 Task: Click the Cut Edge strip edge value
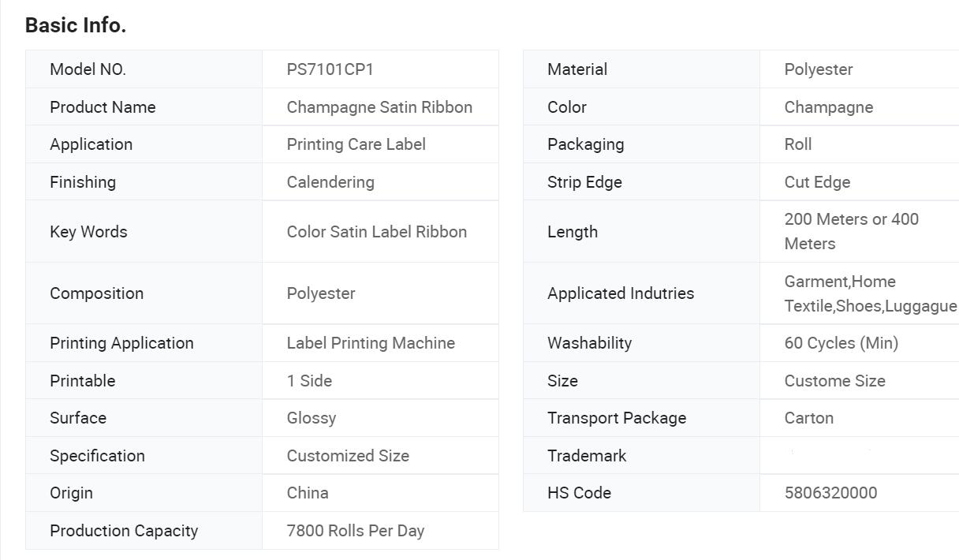click(817, 182)
